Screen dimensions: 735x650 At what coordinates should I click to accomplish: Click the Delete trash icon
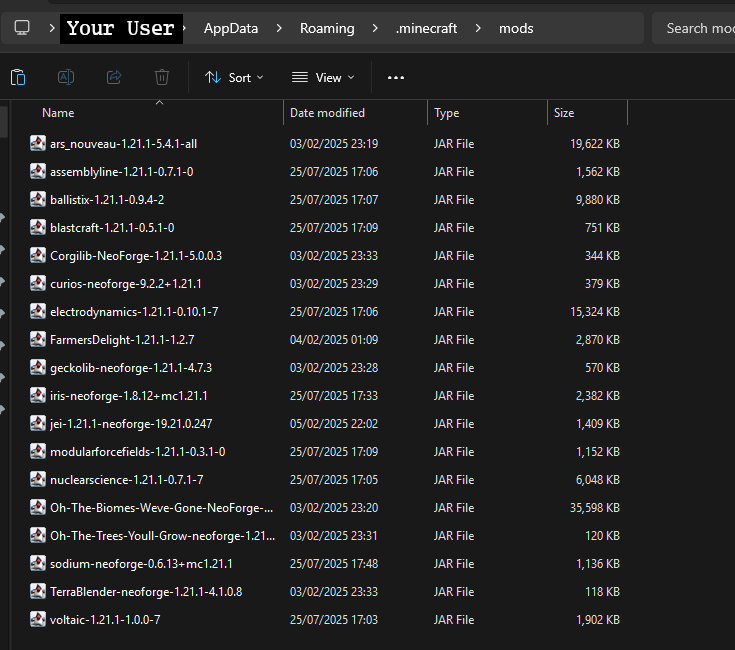point(162,77)
